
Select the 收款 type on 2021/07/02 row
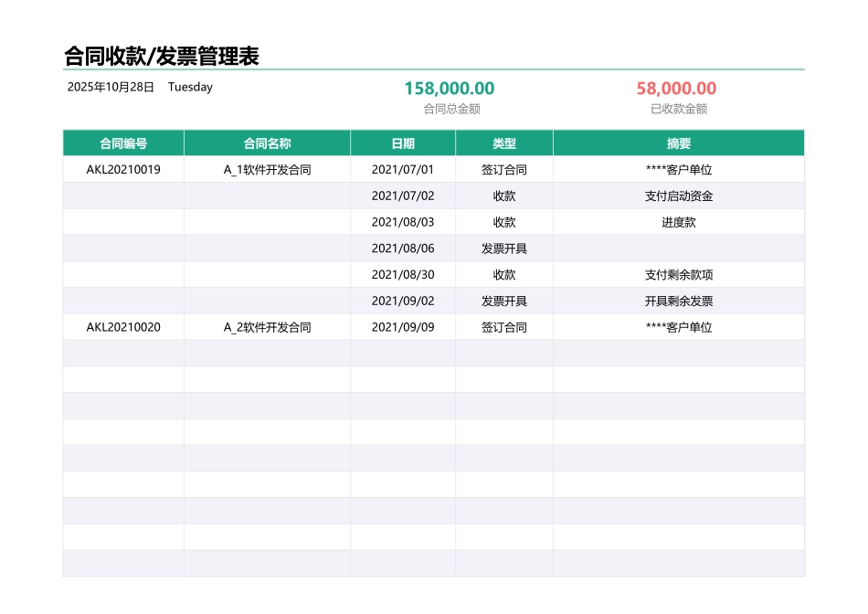pyautogui.click(x=503, y=196)
